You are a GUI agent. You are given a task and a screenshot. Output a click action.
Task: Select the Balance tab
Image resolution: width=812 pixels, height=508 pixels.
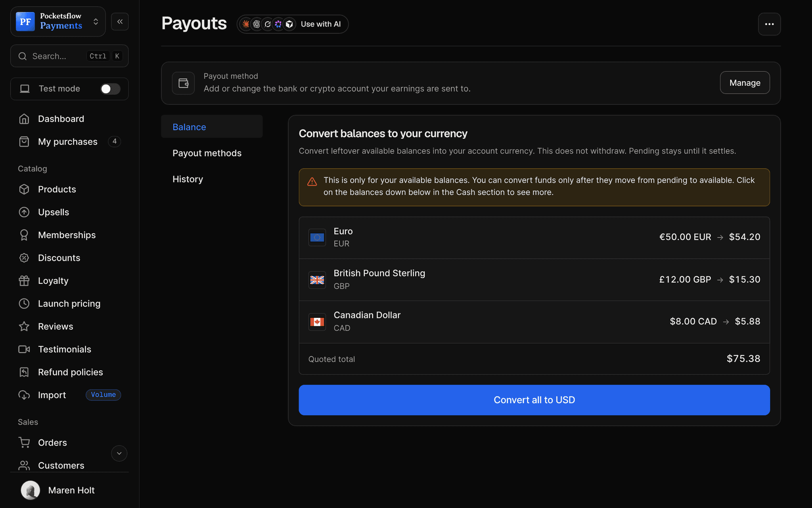click(212, 127)
